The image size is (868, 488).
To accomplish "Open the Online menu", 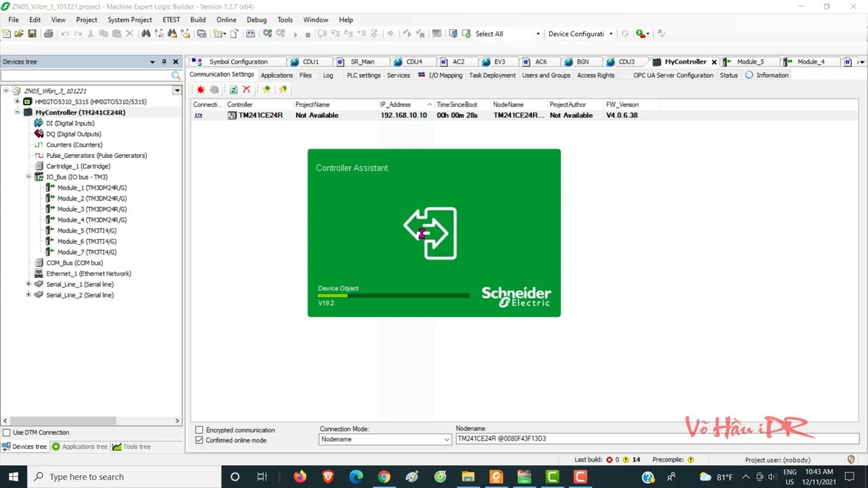I will pos(226,20).
